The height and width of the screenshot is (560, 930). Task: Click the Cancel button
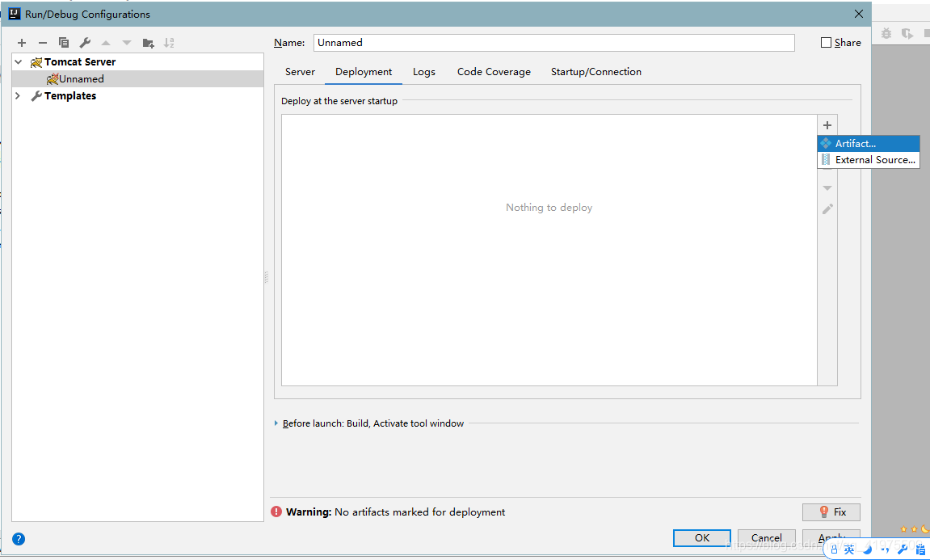(x=766, y=537)
